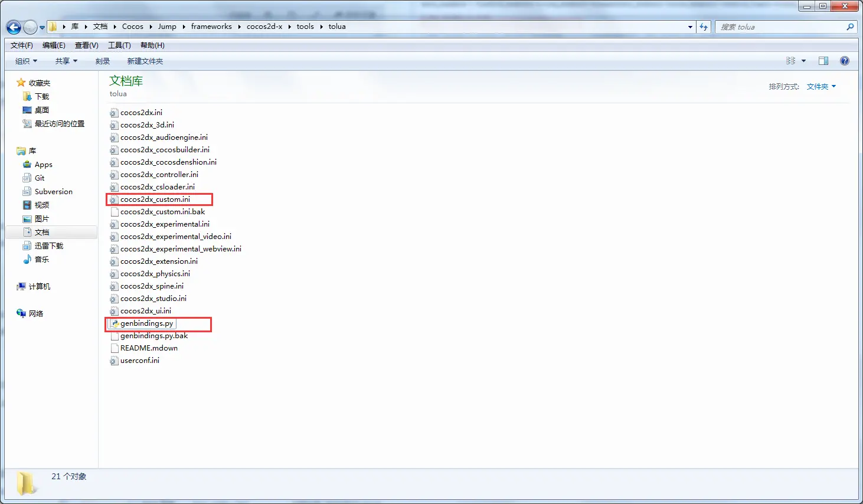
Task: Toggle the preview pane button
Action: pyautogui.click(x=823, y=61)
